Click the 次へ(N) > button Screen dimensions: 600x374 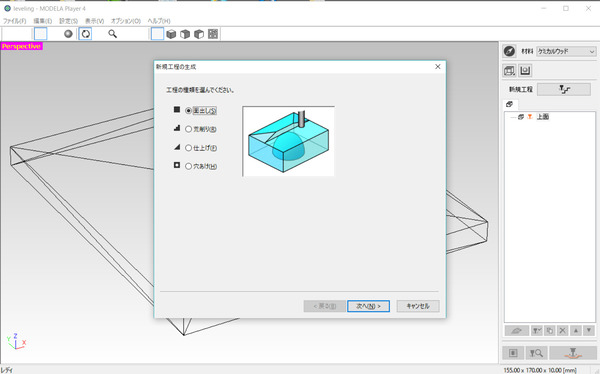point(368,306)
